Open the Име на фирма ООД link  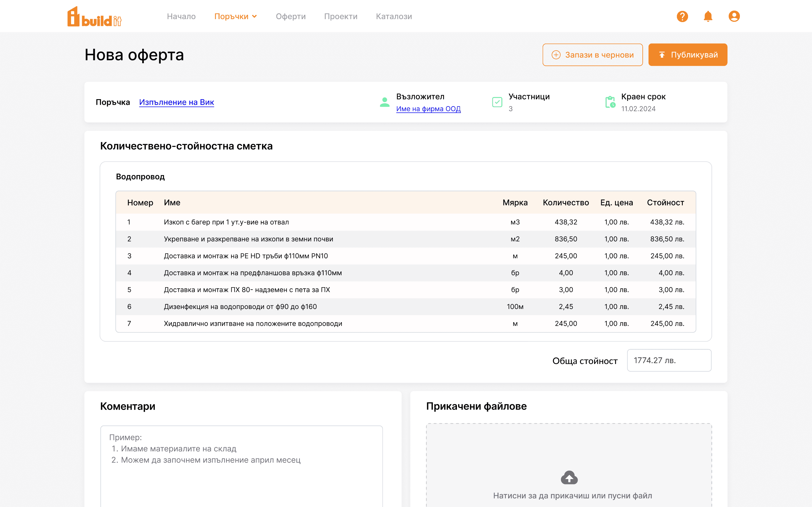tap(428, 109)
